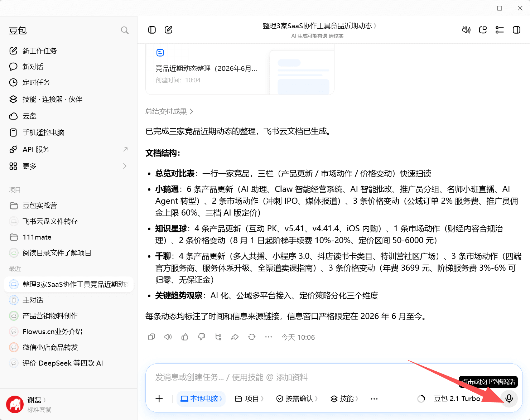
Task: Copy the response with copy icon
Action: [x=151, y=337]
